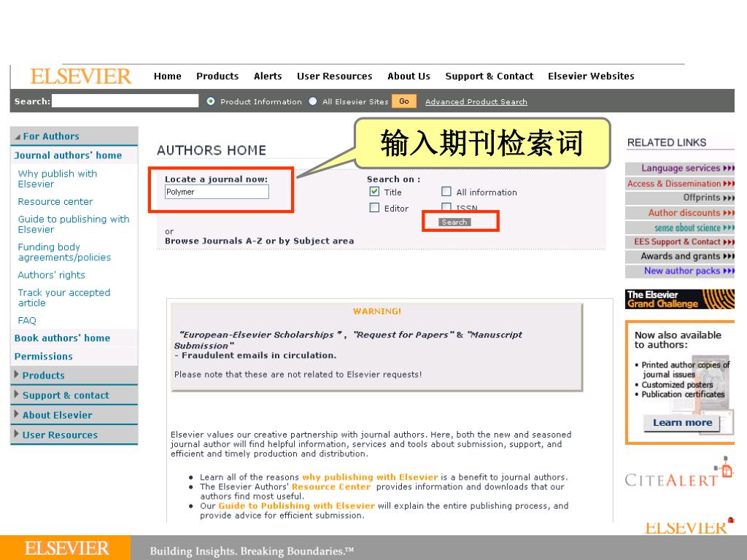
Task: Open Journal authors' home link
Action: pyautogui.click(x=68, y=155)
